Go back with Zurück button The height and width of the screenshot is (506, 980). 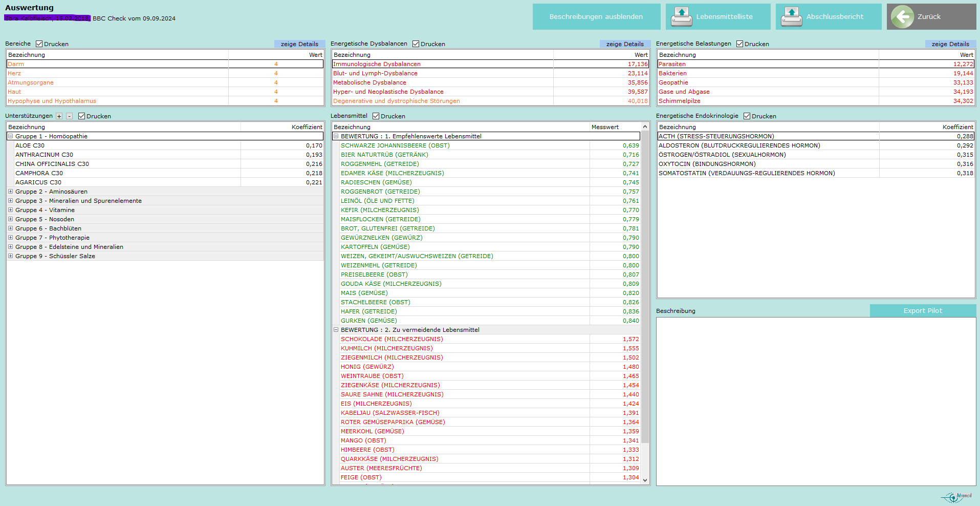pos(931,16)
